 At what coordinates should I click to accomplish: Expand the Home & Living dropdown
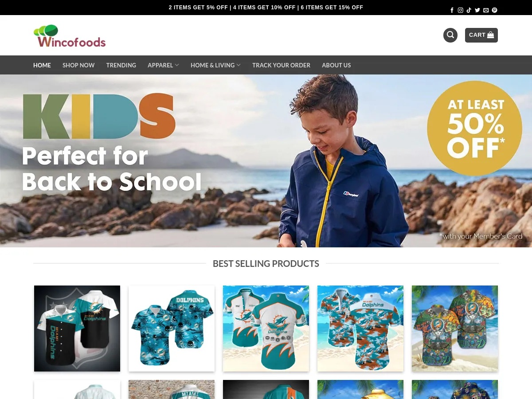pos(215,65)
